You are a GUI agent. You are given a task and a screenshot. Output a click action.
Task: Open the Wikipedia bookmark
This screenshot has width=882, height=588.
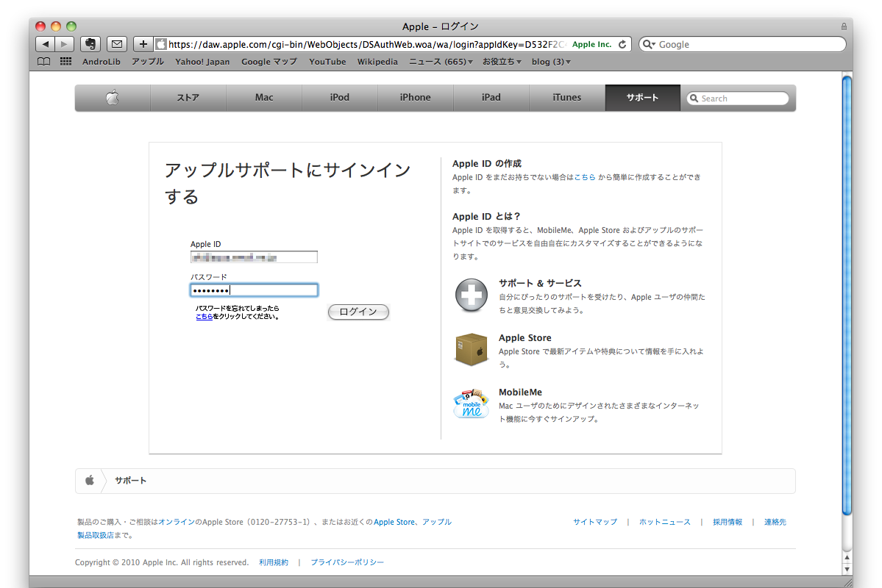pos(377,61)
